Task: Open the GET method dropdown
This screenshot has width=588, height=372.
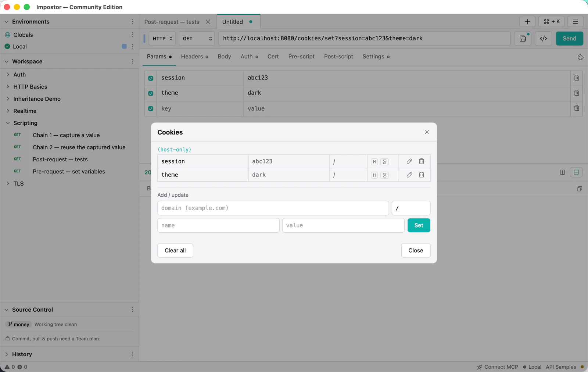Action: (197, 39)
